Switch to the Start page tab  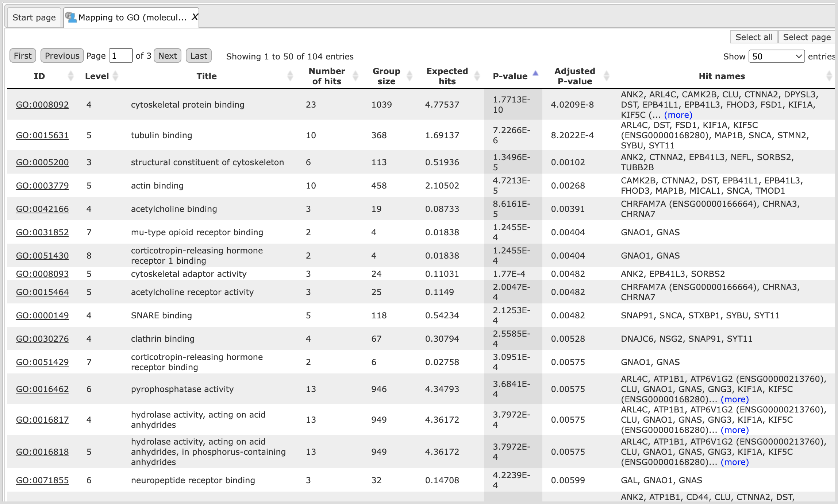tap(34, 18)
